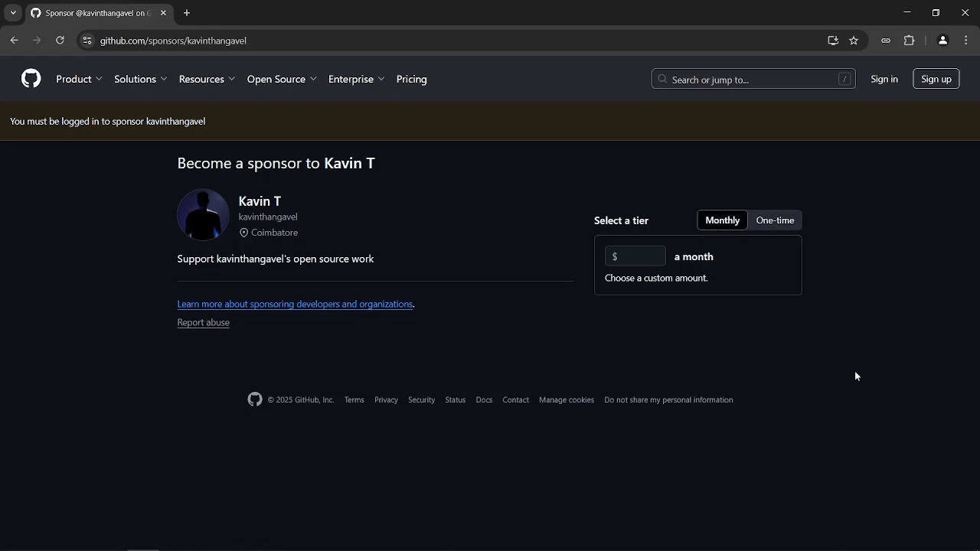Expand the Product menu
980x551 pixels.
tap(79, 79)
